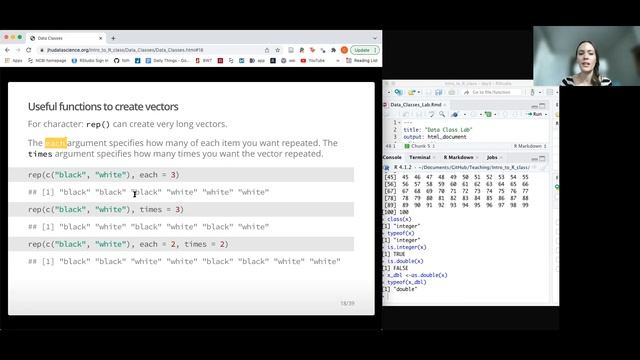Image resolution: width=640 pixels, height=360 pixels.
Task: Save all files in RStudio toolbar
Action: 439,92
